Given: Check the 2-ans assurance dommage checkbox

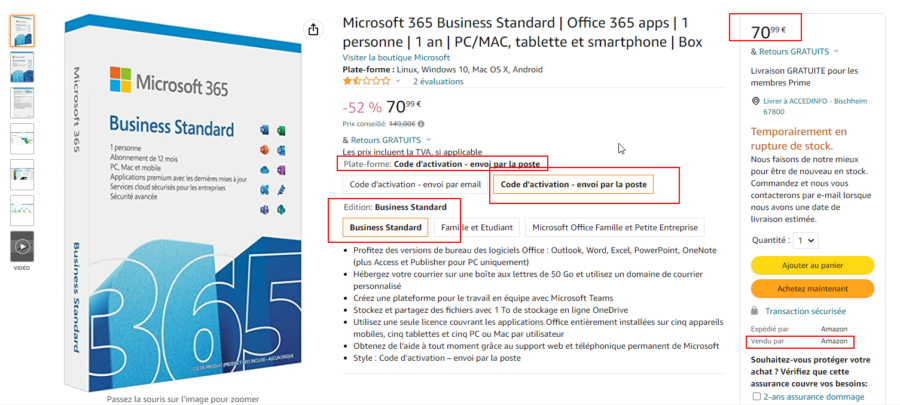Looking at the screenshot, I should point(756,396).
